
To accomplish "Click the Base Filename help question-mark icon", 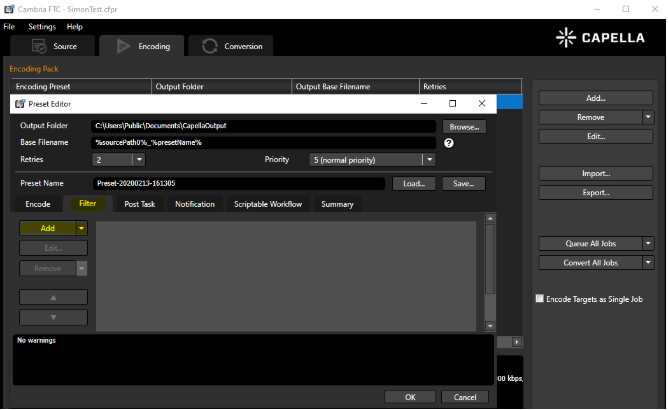I will tap(449, 143).
